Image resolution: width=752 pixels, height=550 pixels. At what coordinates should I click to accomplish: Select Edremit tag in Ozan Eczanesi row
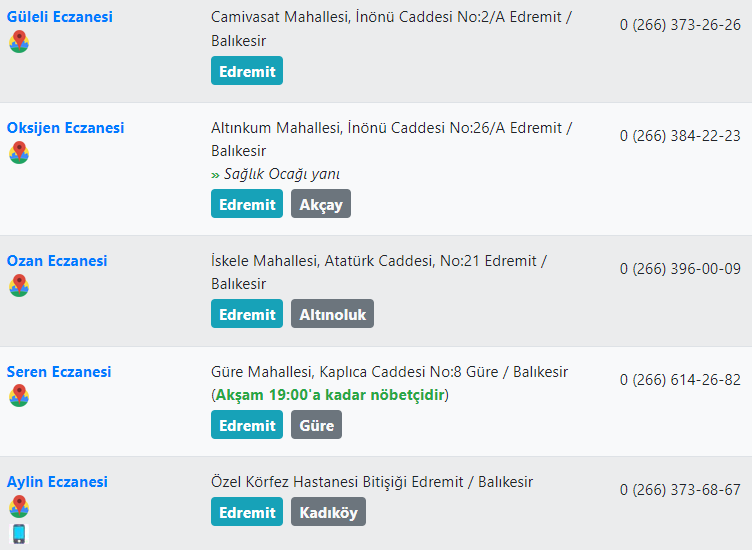point(247,314)
